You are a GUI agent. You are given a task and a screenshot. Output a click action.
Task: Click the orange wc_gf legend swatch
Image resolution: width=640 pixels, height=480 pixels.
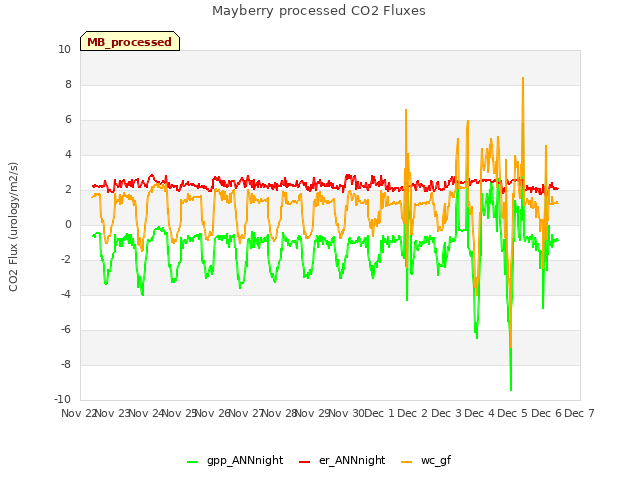(407, 462)
